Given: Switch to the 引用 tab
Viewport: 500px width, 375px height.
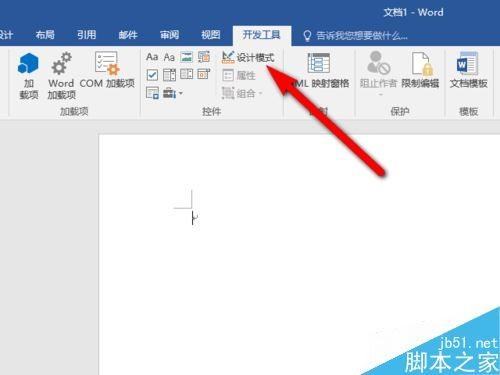Looking at the screenshot, I should [x=87, y=35].
